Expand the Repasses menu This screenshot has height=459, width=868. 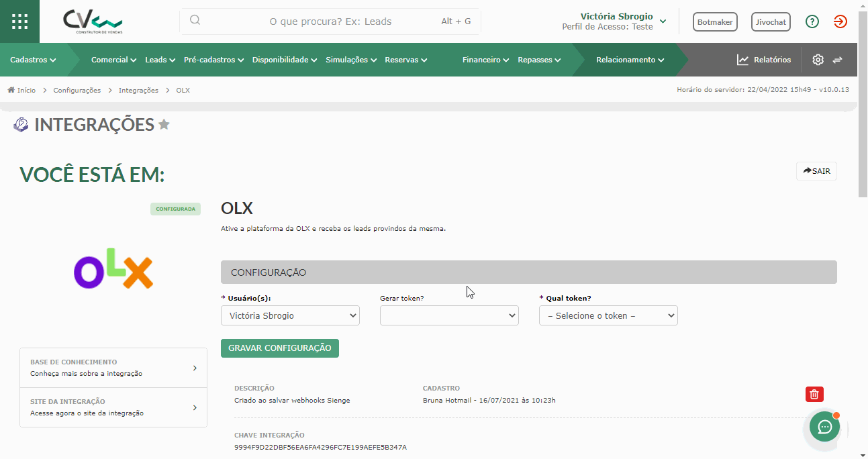coord(539,60)
